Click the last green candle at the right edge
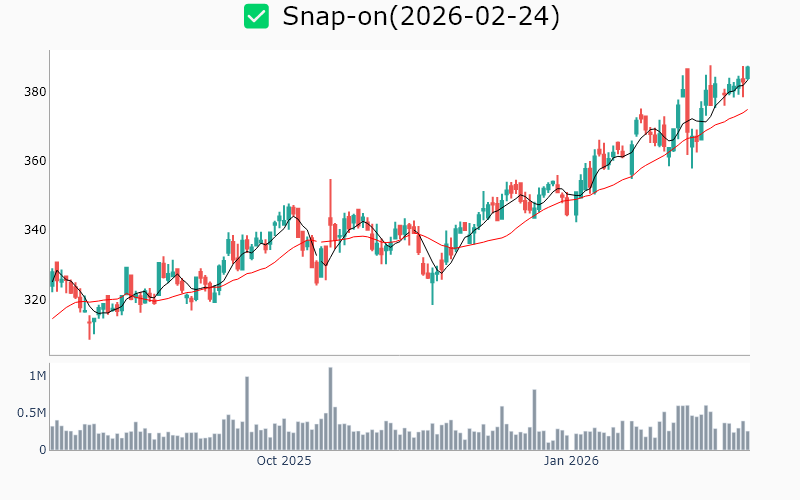 (747, 72)
